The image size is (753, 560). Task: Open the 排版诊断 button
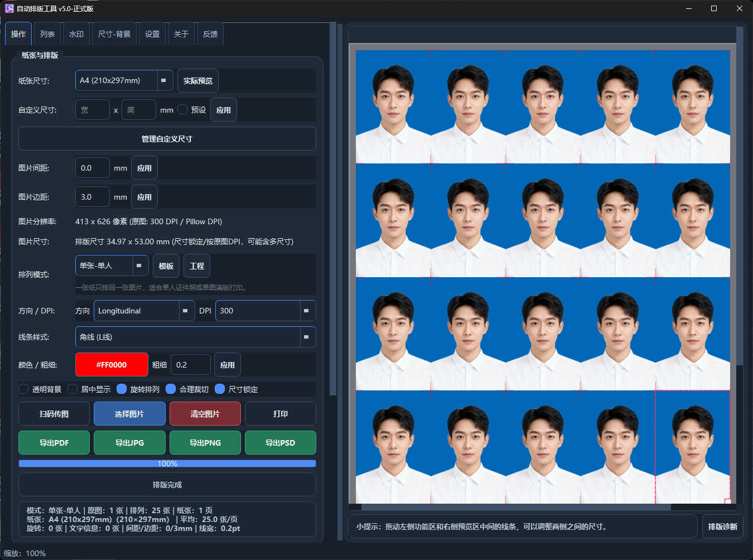[723, 527]
